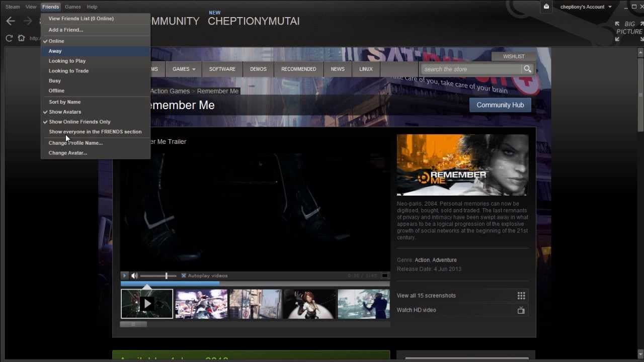Set status to Busy
Viewport: 644px width, 362px height.
(x=96, y=80)
